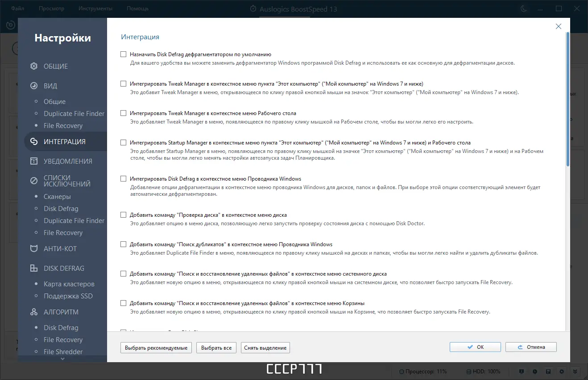Select the АНТИ-КОТ cat icon

[x=34, y=248]
